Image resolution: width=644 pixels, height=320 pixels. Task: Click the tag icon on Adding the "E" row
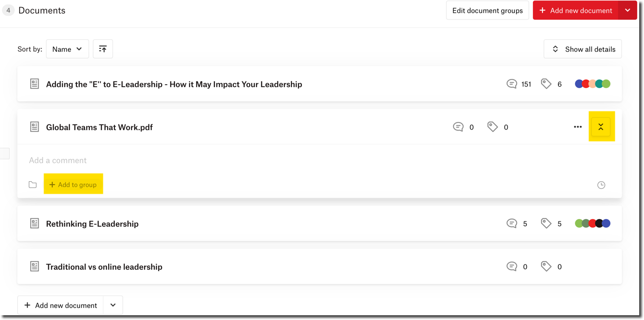click(x=546, y=84)
